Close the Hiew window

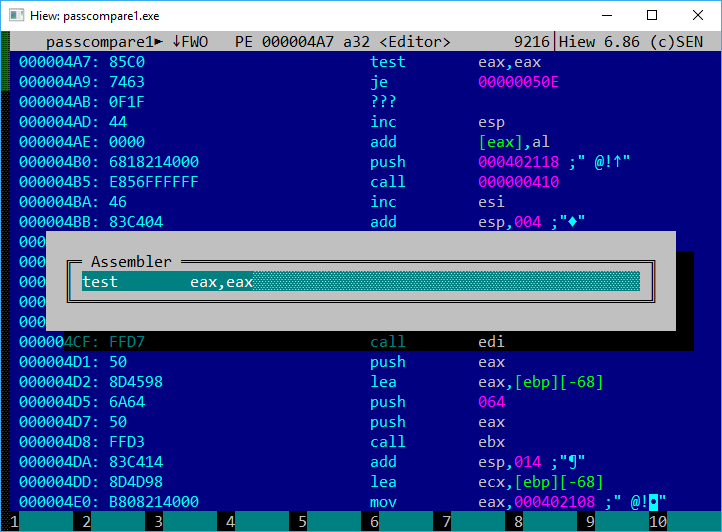[x=698, y=15]
